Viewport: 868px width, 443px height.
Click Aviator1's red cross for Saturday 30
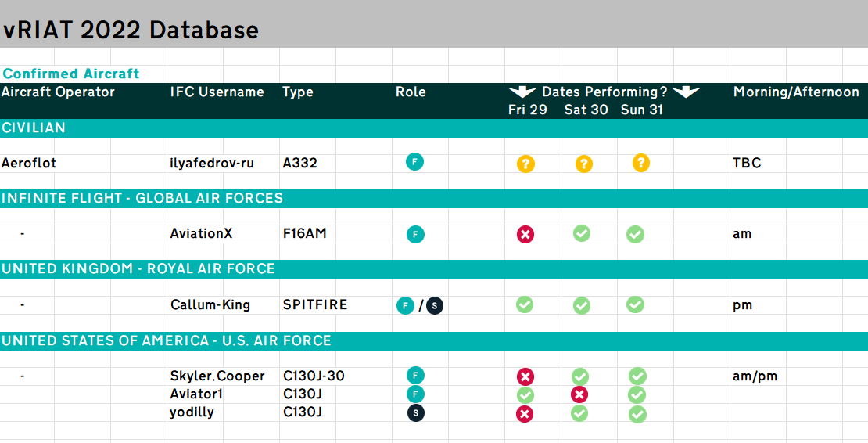(x=579, y=394)
